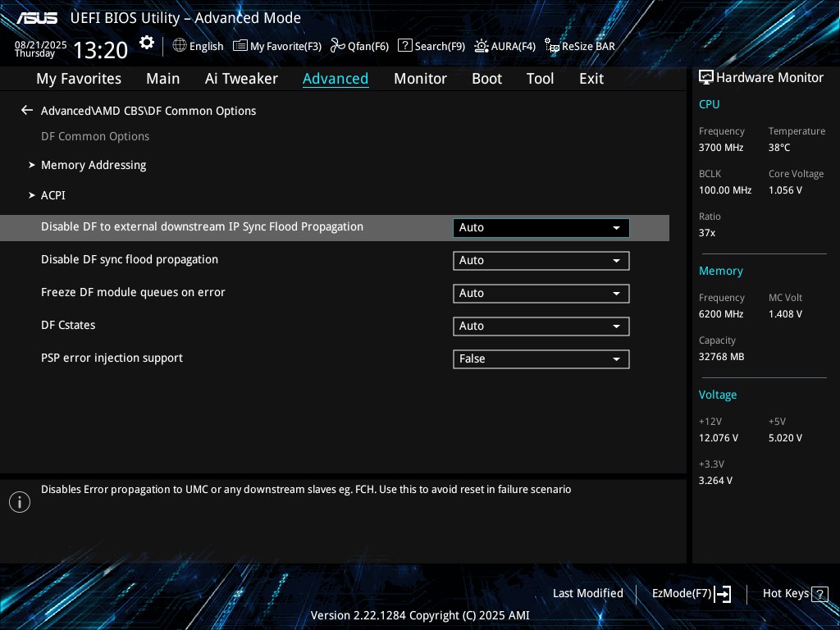Image resolution: width=840 pixels, height=630 pixels.
Task: Click the DF Common Options section title
Action: point(95,137)
